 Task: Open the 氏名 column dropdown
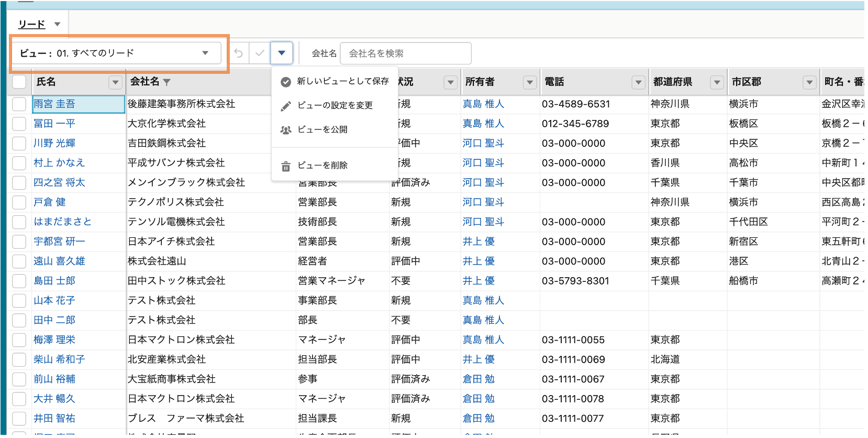115,82
